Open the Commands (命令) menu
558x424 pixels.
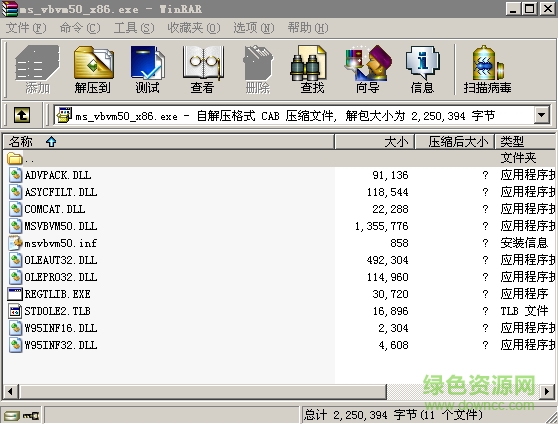click(x=80, y=28)
